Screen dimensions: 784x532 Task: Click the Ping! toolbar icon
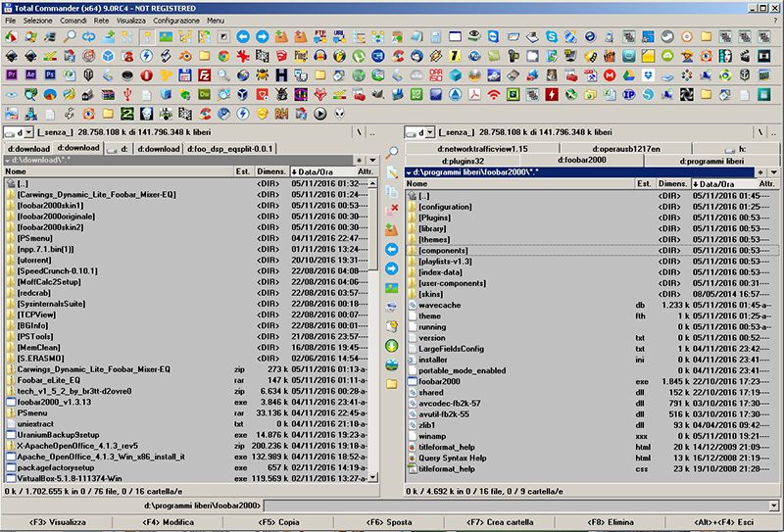[x=301, y=56]
